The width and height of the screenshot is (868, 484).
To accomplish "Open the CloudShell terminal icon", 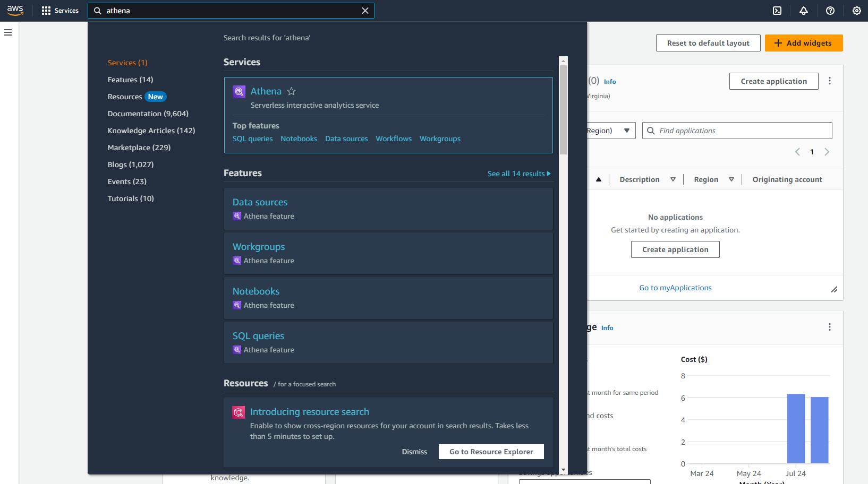I will tap(777, 11).
